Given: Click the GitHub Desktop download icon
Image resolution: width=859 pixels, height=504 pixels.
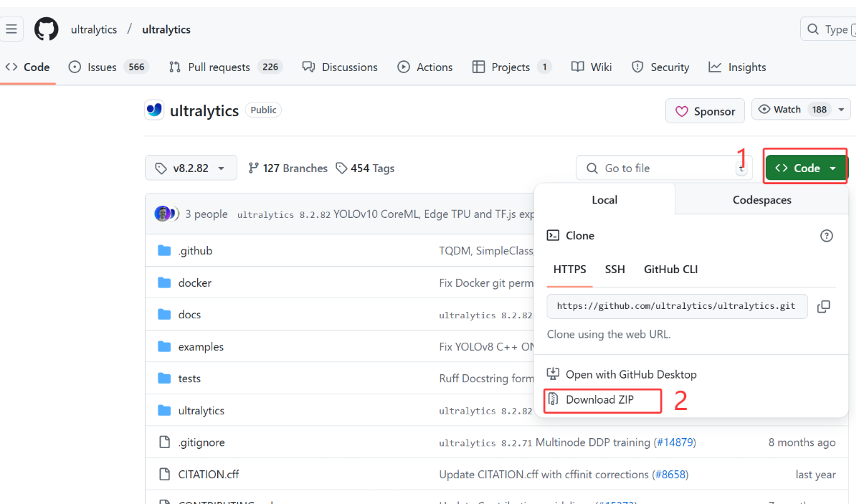Looking at the screenshot, I should [553, 374].
